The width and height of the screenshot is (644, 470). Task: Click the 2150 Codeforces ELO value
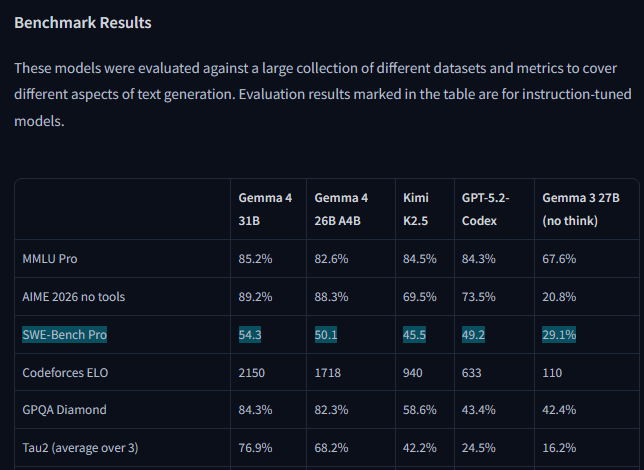click(x=251, y=373)
